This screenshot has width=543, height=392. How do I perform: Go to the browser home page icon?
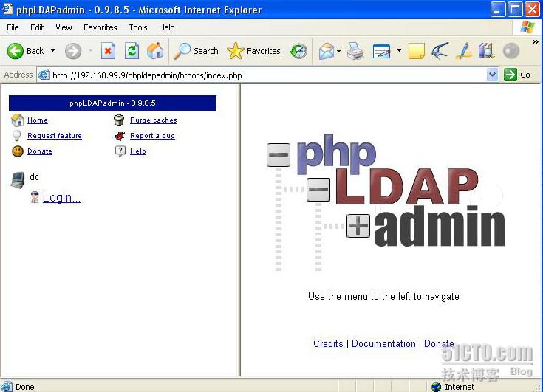coord(155,51)
